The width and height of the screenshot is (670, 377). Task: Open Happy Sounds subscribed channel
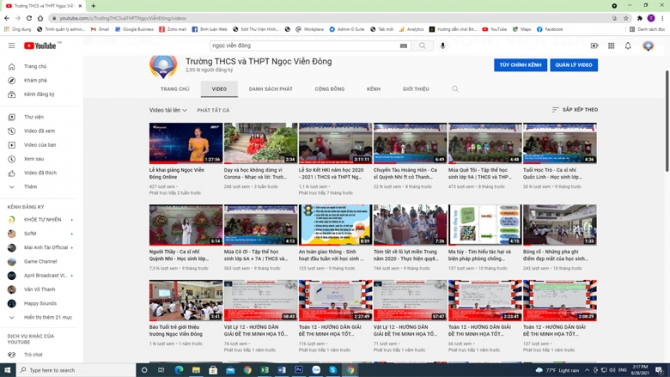pyautogui.click(x=40, y=303)
